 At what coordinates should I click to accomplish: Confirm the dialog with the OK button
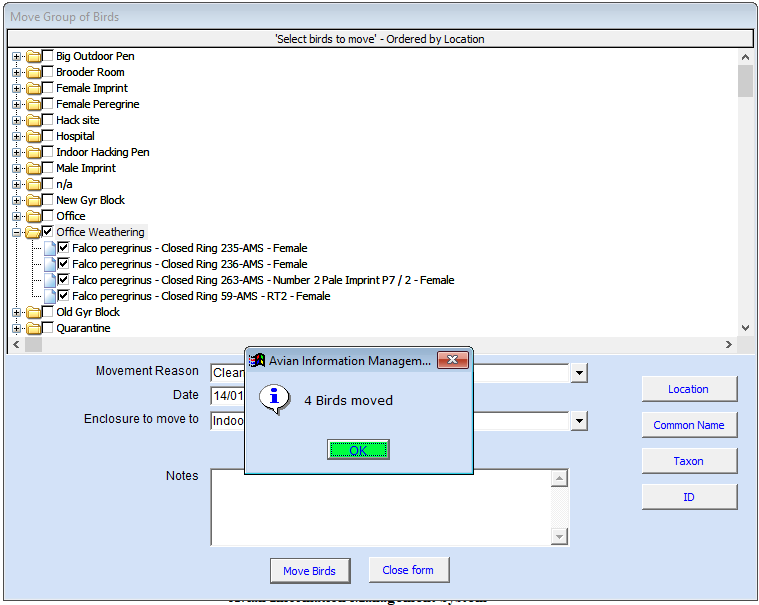358,450
